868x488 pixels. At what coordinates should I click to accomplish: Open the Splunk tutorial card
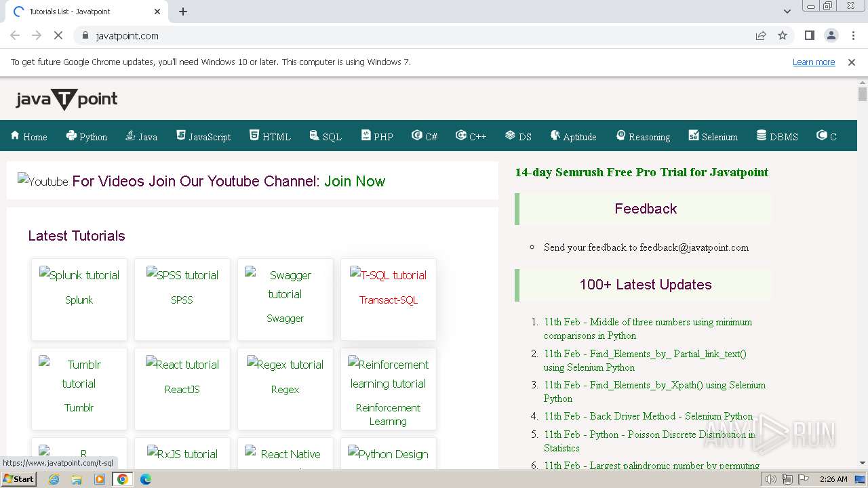(79, 299)
